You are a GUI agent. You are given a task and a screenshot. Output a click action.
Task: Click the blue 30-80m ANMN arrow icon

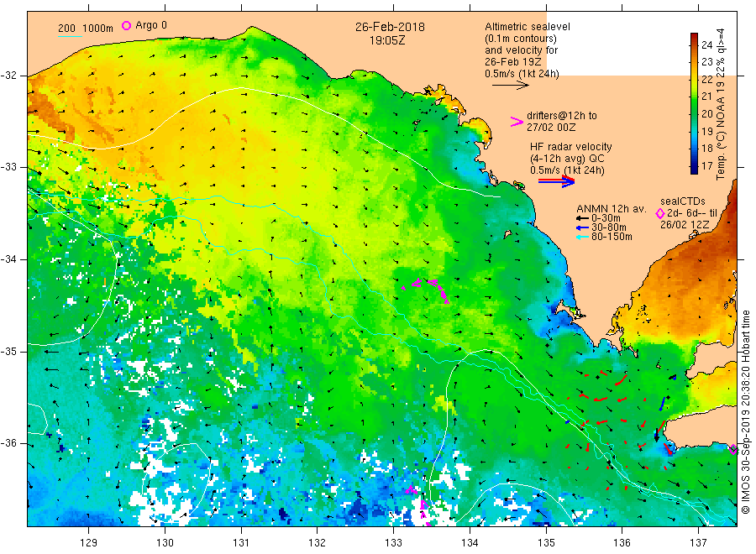coord(582,227)
